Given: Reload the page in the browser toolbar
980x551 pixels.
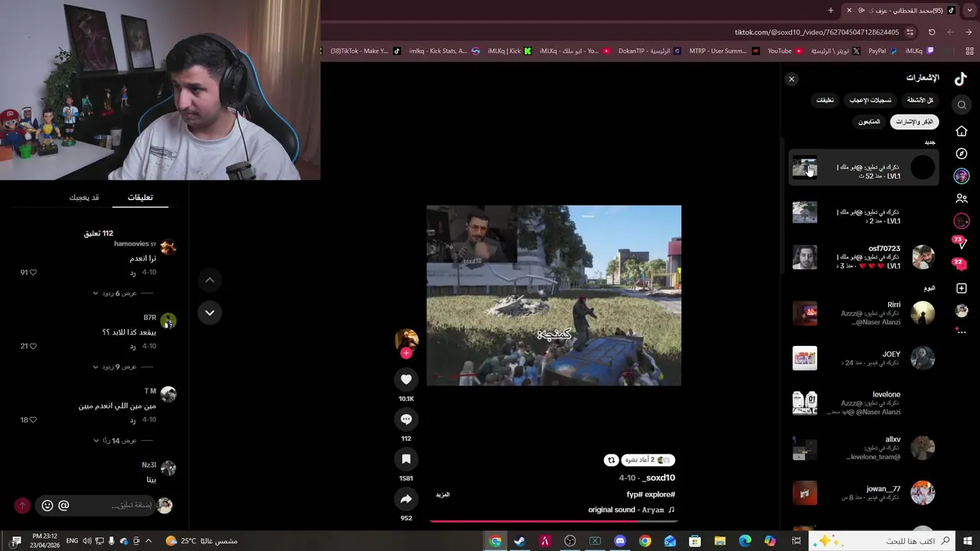Looking at the screenshot, I should point(932,32).
